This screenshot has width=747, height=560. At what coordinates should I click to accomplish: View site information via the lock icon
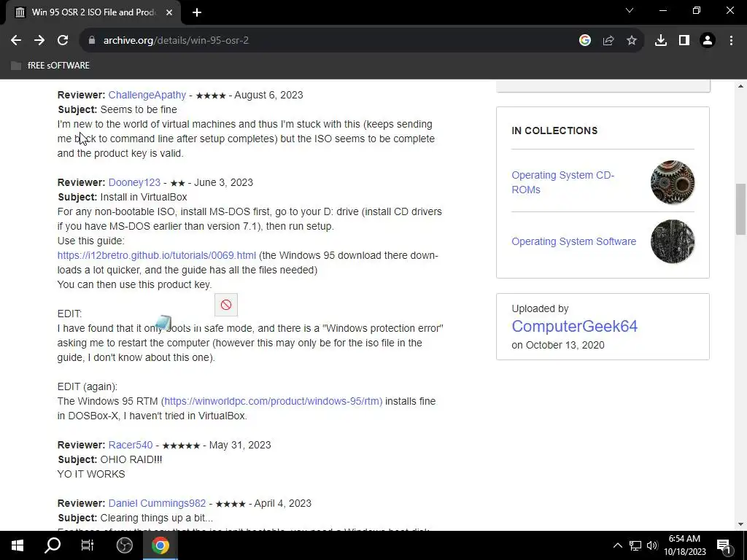(x=92, y=41)
